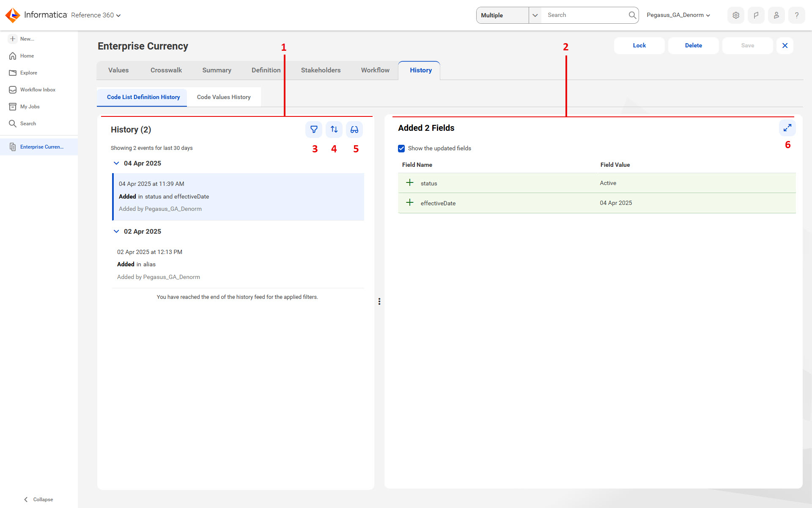Click the plus icon beside status field
The image size is (812, 508).
pyautogui.click(x=410, y=182)
